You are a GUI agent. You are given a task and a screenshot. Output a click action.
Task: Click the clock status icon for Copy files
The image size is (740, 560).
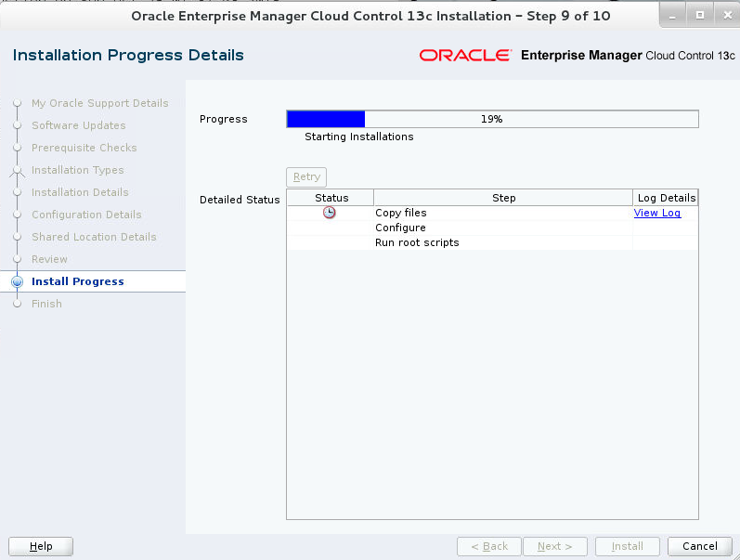(x=329, y=213)
